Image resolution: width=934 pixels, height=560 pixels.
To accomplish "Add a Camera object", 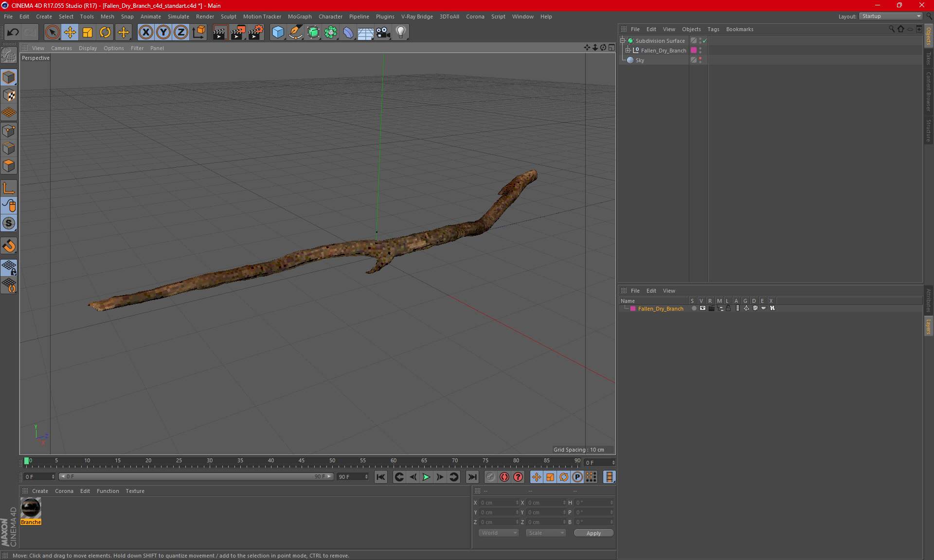I will click(x=383, y=33).
